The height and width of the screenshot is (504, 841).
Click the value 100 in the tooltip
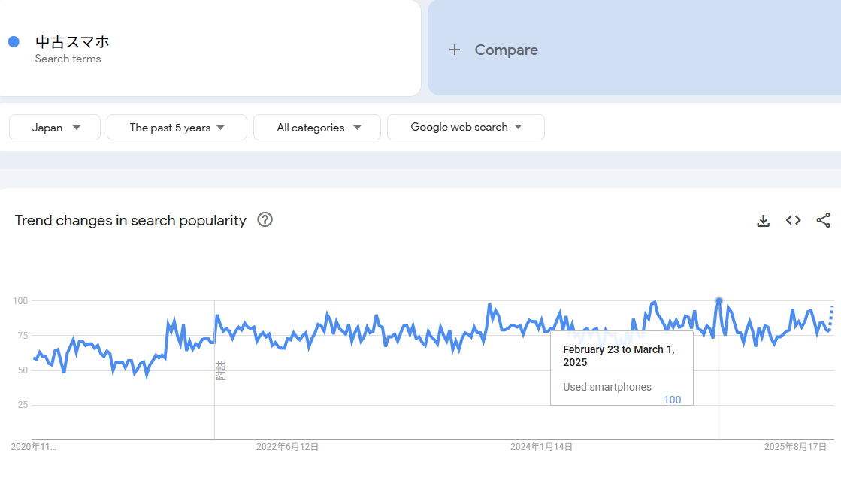672,400
